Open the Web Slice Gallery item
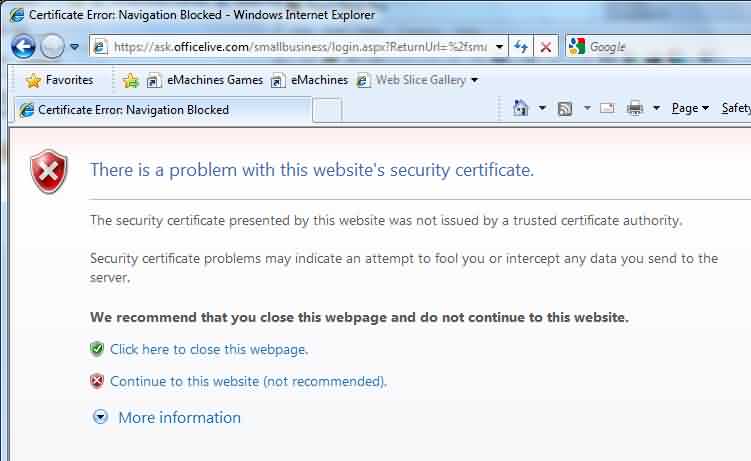The image size is (751, 461). click(421, 80)
